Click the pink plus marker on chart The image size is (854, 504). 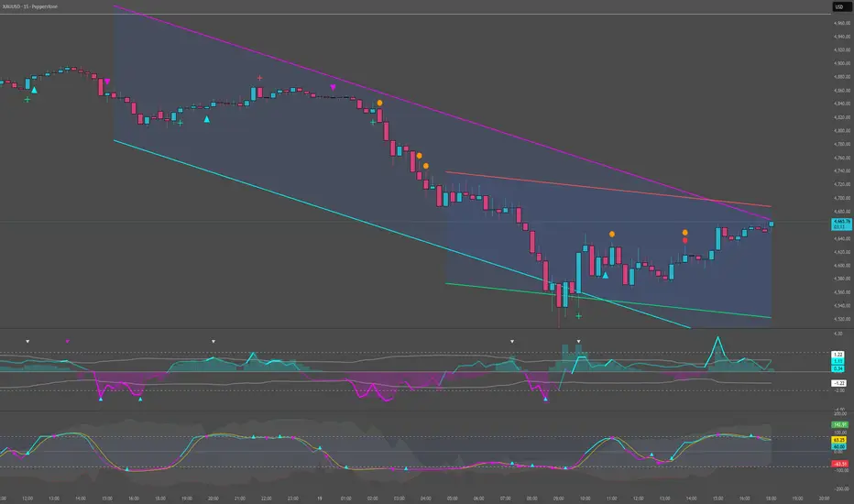point(259,78)
